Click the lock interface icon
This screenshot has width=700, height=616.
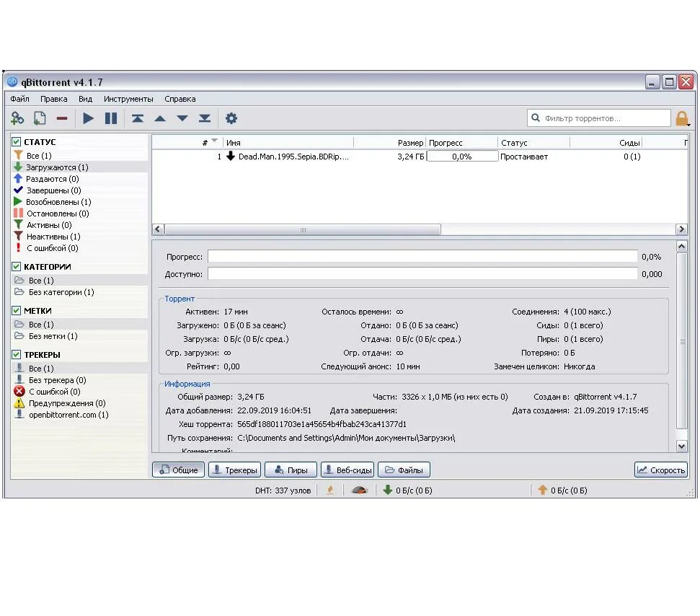tap(682, 119)
